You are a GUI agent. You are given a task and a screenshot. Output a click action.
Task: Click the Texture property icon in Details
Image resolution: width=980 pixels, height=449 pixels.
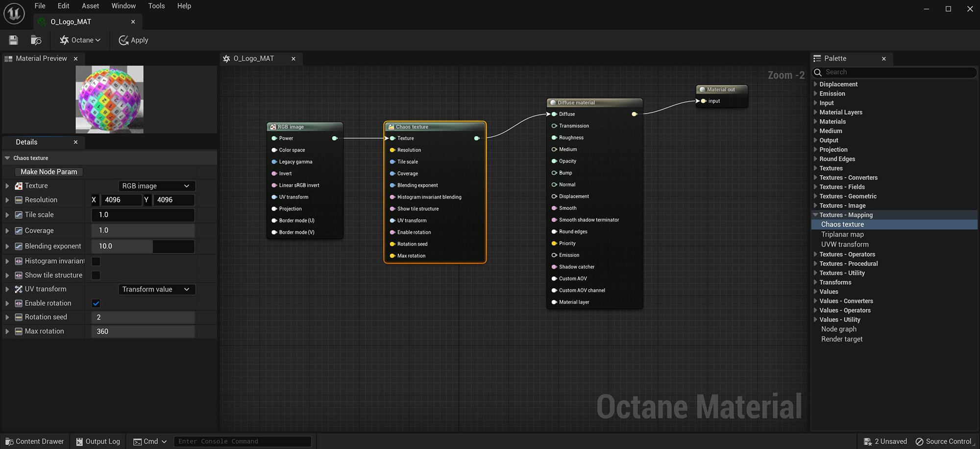(19, 186)
